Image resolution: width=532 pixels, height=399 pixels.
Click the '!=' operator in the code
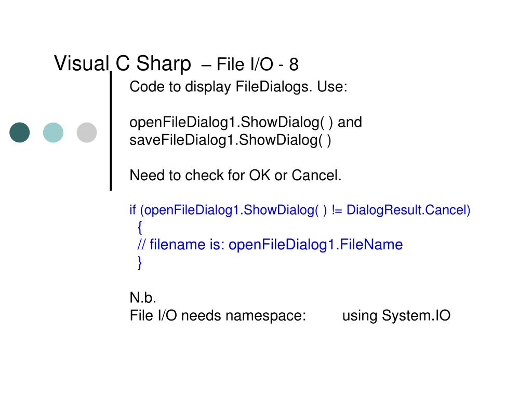tap(337, 210)
